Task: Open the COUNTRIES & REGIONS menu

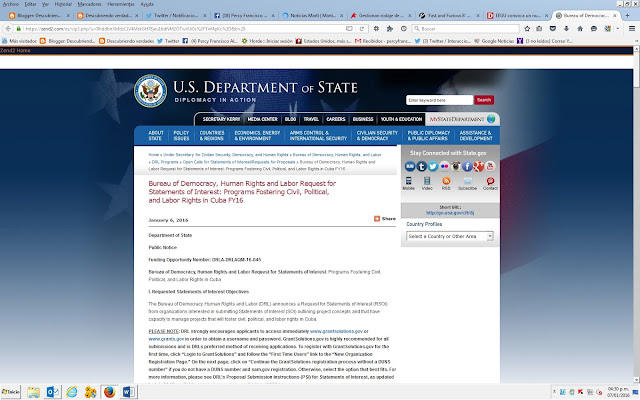Action: click(x=212, y=136)
